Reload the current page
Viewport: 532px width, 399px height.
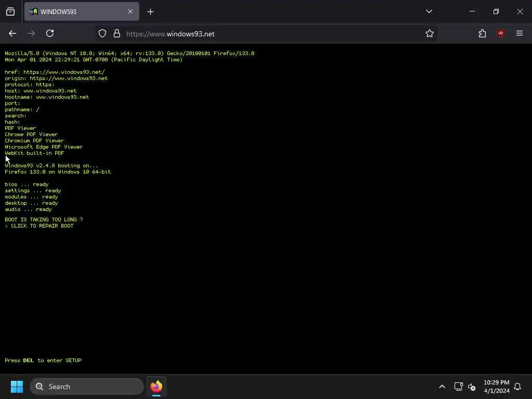[50, 34]
